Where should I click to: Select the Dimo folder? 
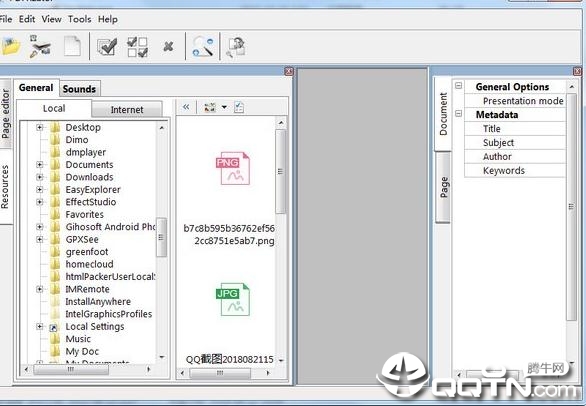(x=77, y=140)
